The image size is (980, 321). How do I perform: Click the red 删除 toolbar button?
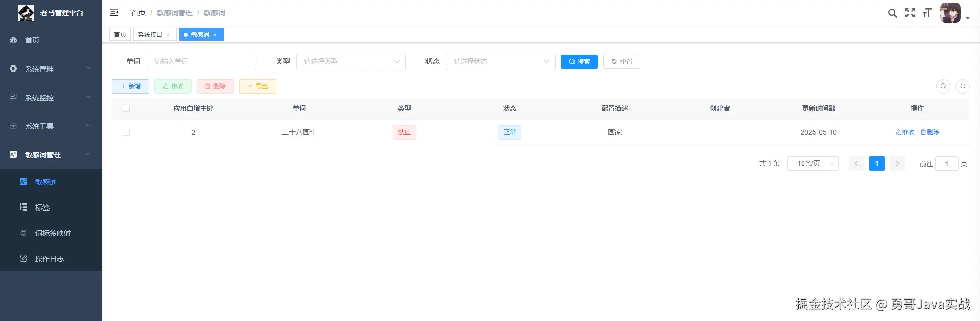(x=215, y=86)
